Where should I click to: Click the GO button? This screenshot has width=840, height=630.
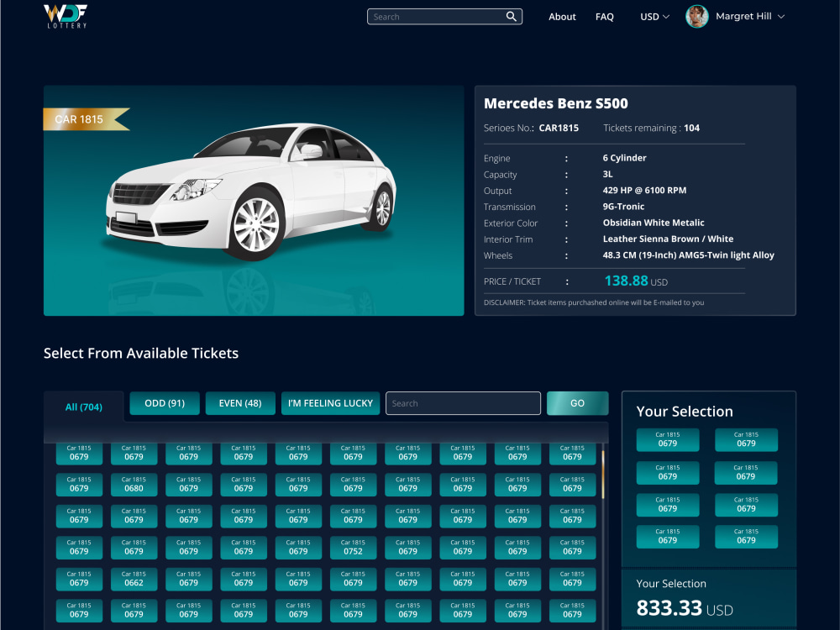578,403
